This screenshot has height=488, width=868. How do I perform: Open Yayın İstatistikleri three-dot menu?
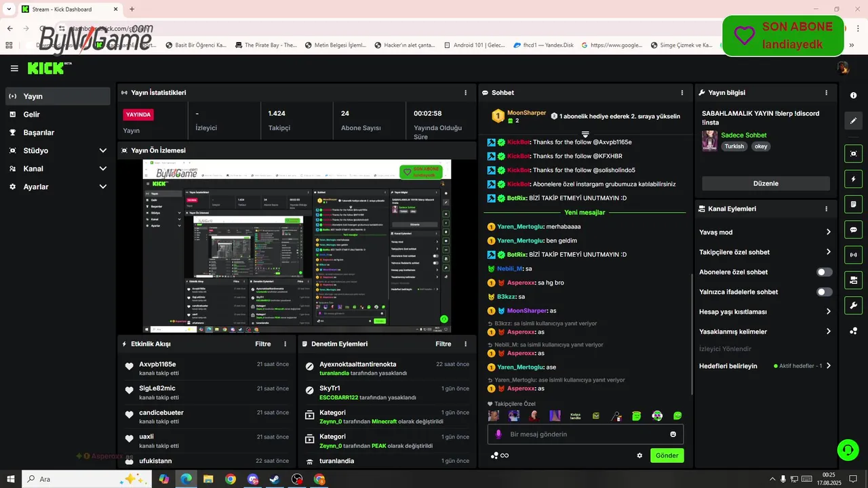coord(465,93)
